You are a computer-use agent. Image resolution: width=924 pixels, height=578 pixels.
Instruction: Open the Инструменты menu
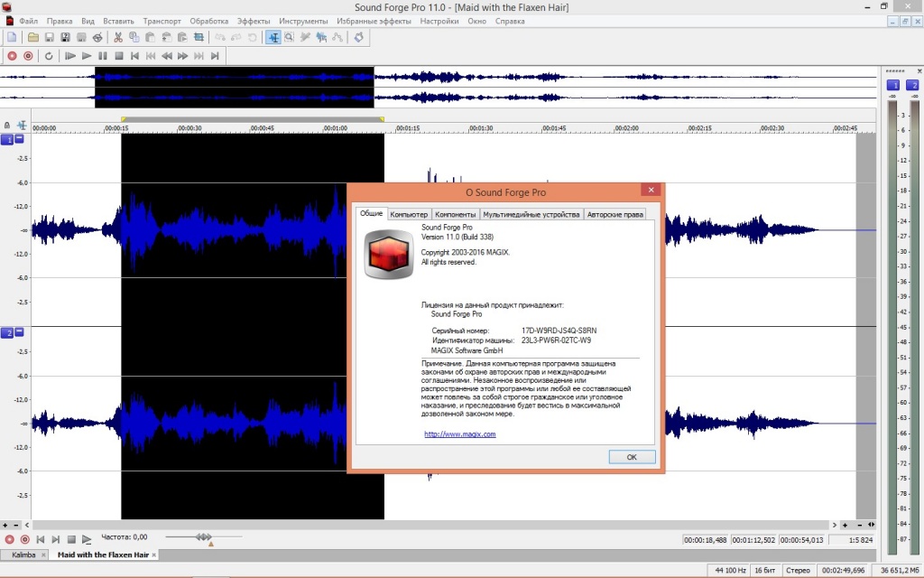click(303, 22)
